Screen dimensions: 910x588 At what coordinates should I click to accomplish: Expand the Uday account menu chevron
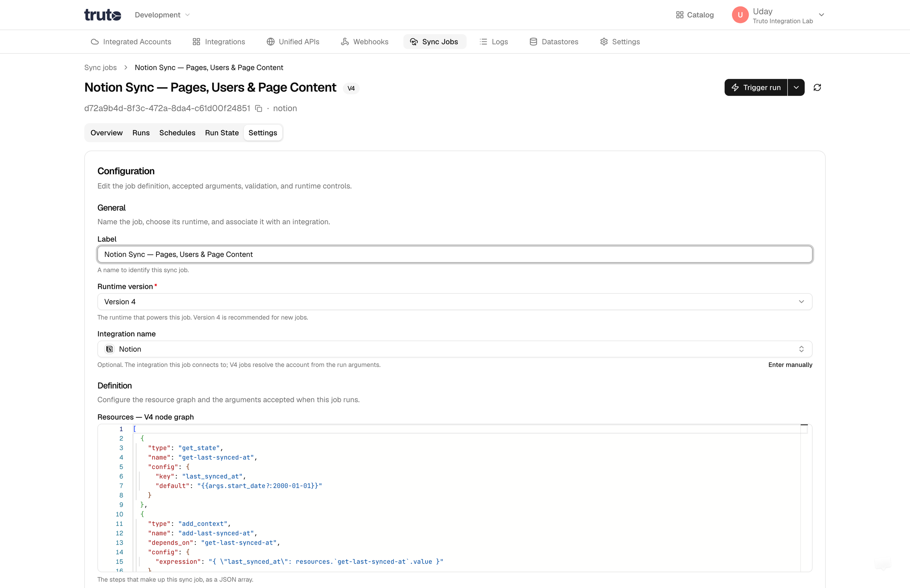point(821,15)
